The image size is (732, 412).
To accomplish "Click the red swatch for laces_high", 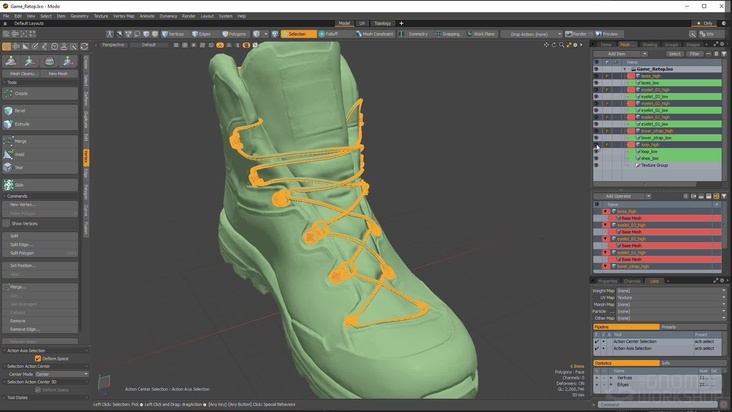I will pos(631,76).
